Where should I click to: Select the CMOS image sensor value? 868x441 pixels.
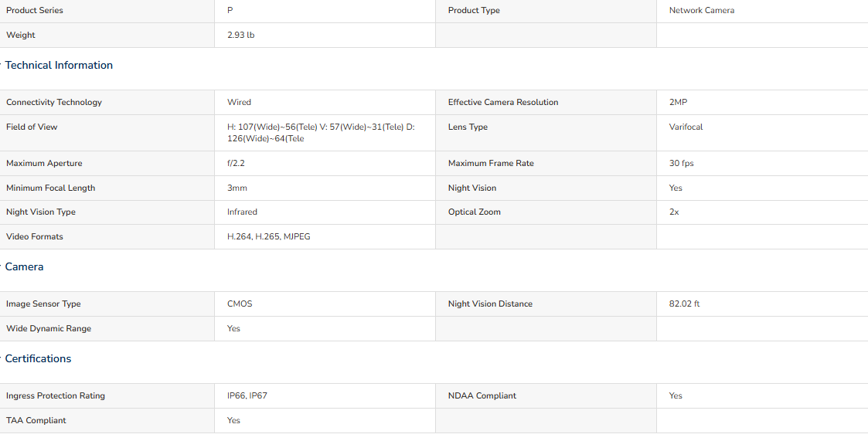click(x=240, y=304)
